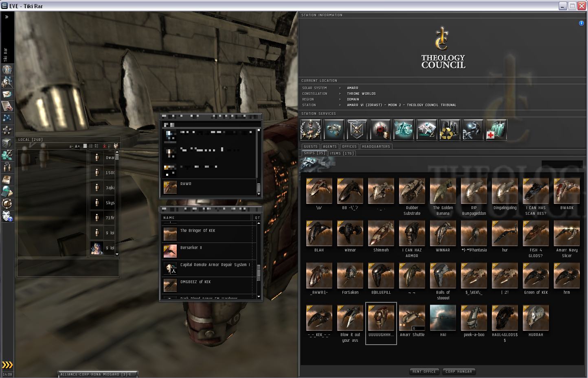Click down arrow of Local member scrollbar
The width and height of the screenshot is (588, 378).
(117, 254)
